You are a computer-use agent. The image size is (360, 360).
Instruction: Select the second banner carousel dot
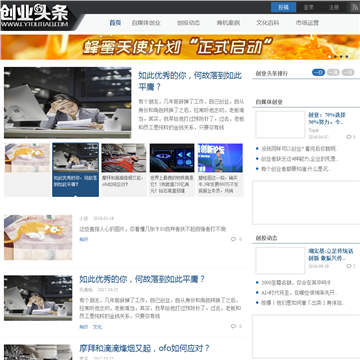point(335,57)
